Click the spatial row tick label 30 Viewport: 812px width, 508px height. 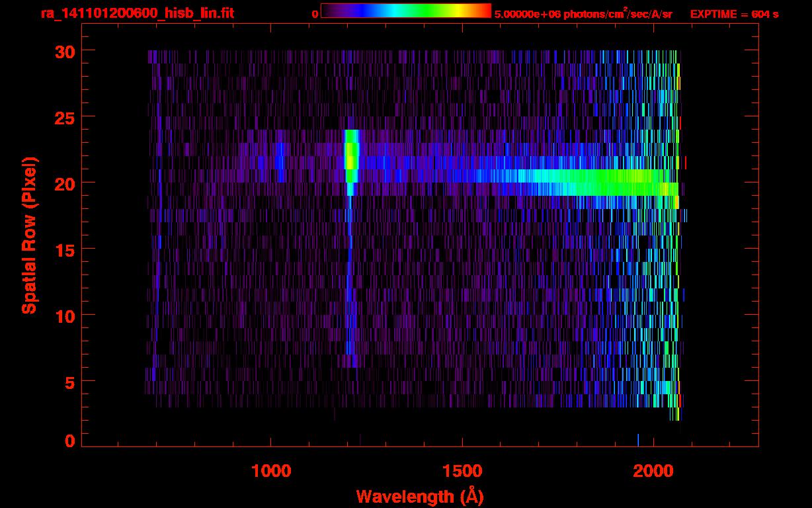click(64, 51)
